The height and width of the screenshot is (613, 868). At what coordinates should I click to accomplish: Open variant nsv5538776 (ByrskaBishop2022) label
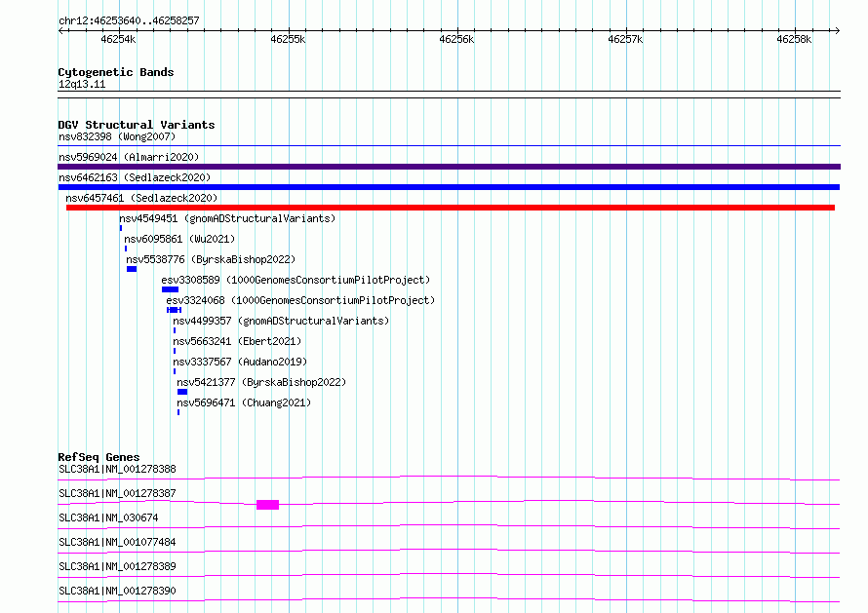click(x=211, y=259)
